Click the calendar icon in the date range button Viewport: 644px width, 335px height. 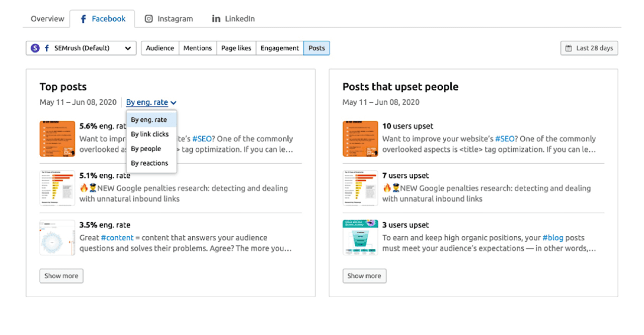[x=569, y=48]
